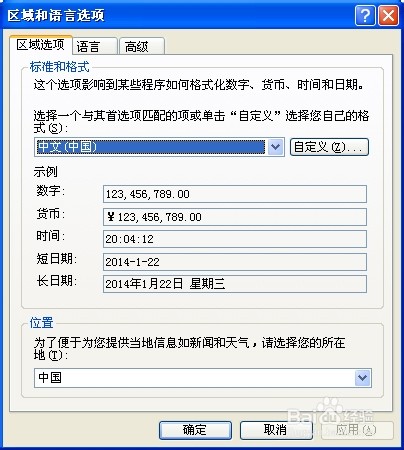Click the 标准和格式 group label
This screenshot has width=404, height=450.
pos(60,67)
